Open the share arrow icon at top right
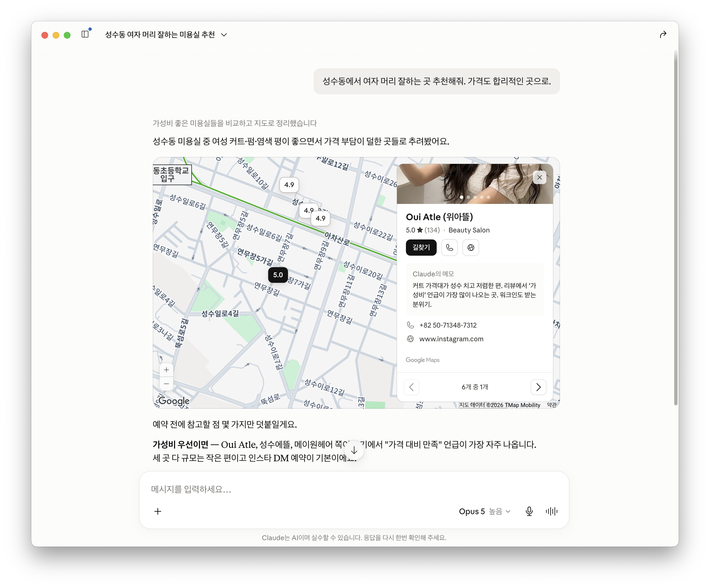 pos(663,34)
